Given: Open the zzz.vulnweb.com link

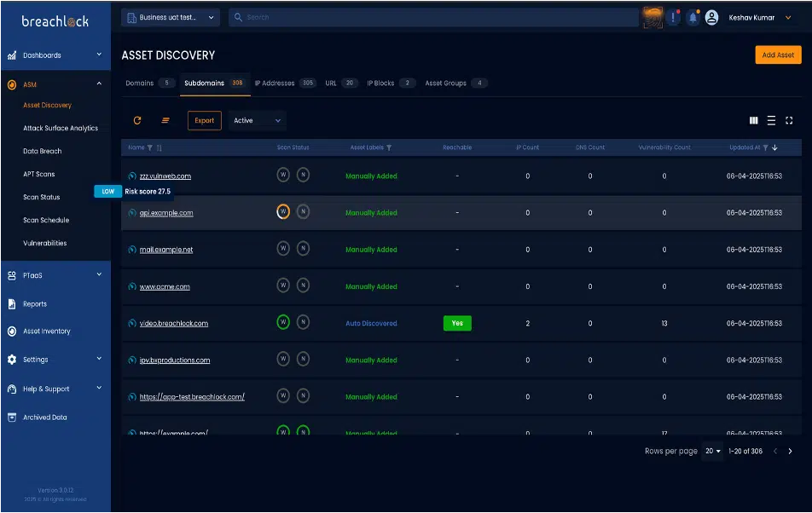Looking at the screenshot, I should [165, 176].
